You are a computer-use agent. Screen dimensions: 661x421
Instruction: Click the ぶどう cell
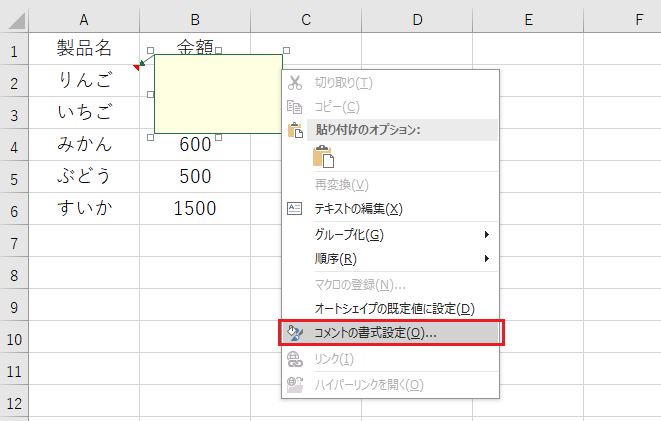coord(84,177)
